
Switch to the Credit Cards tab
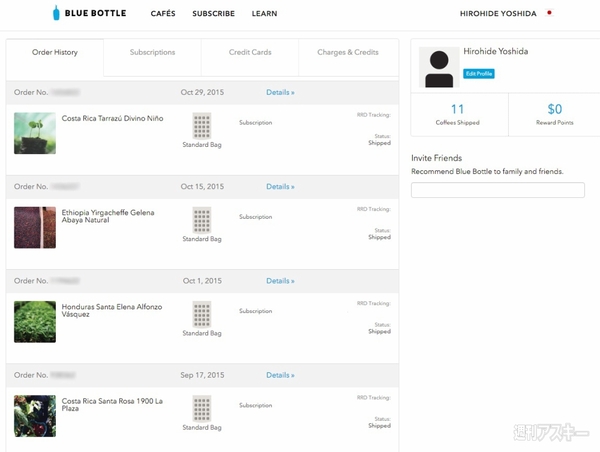pos(249,52)
